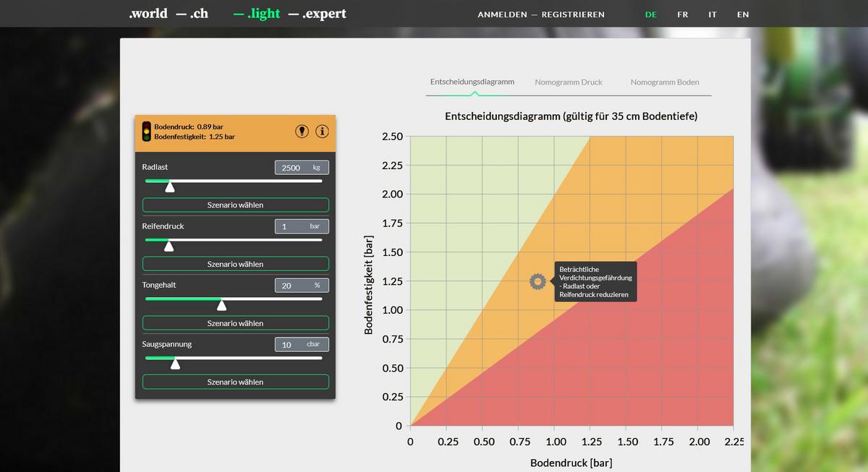The height and width of the screenshot is (472, 868).
Task: Open Szenario wählen under Radlast
Action: [x=235, y=205]
